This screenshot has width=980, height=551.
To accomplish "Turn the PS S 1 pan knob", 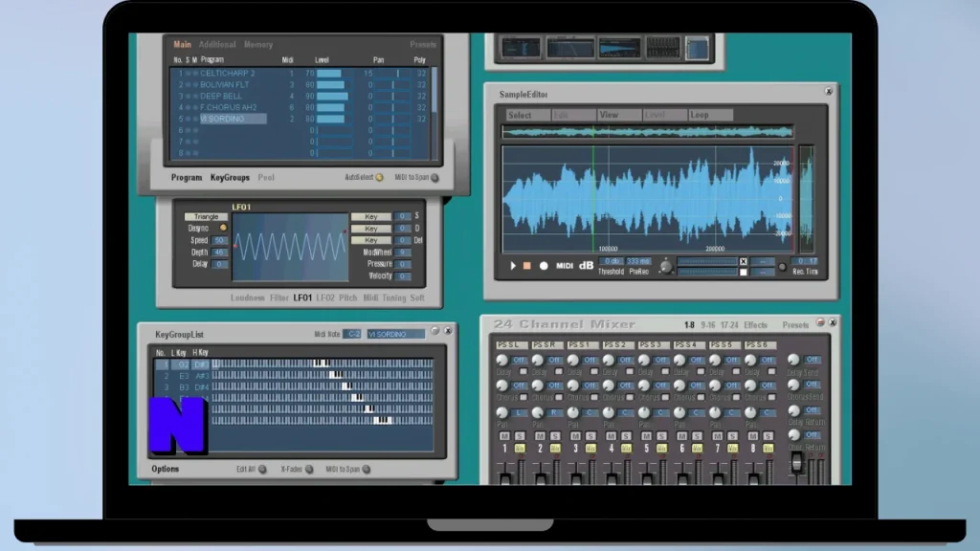I will point(573,412).
